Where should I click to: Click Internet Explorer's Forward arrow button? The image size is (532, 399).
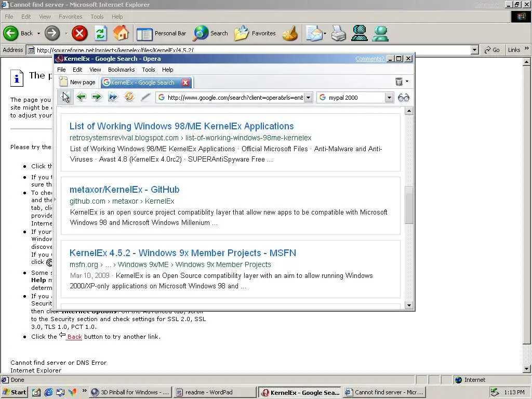tap(52, 33)
